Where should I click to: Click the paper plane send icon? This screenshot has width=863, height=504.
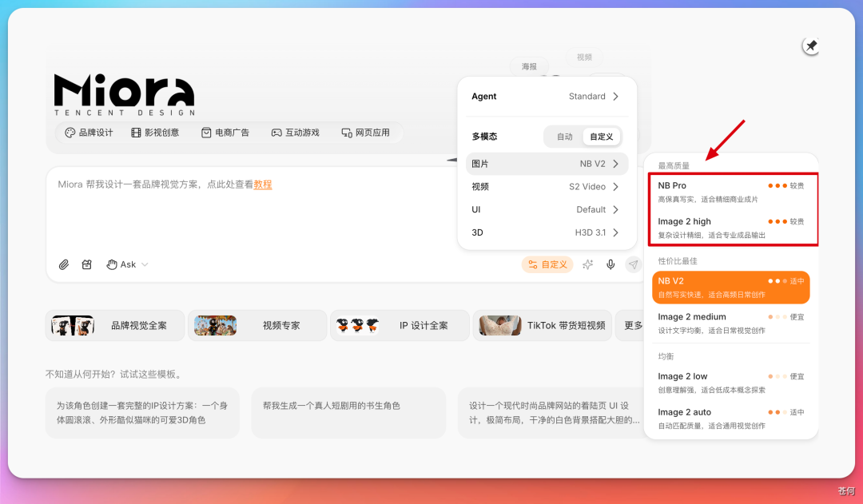tap(634, 264)
